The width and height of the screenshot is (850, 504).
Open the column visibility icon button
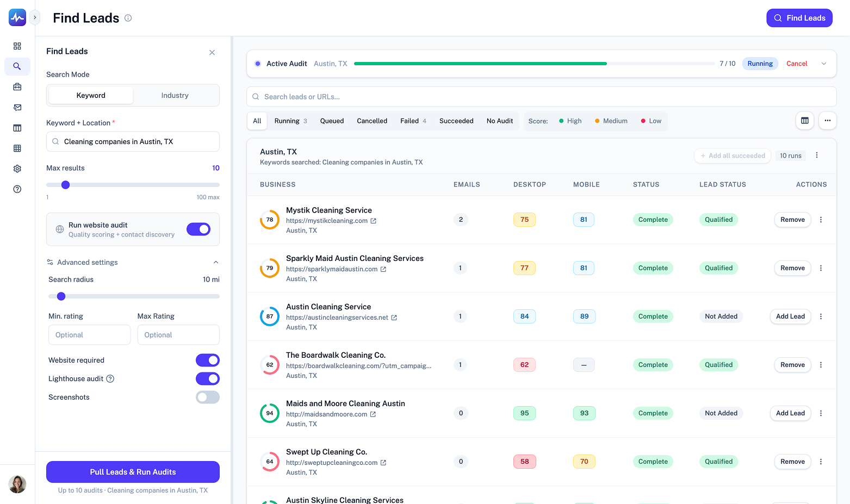point(805,121)
